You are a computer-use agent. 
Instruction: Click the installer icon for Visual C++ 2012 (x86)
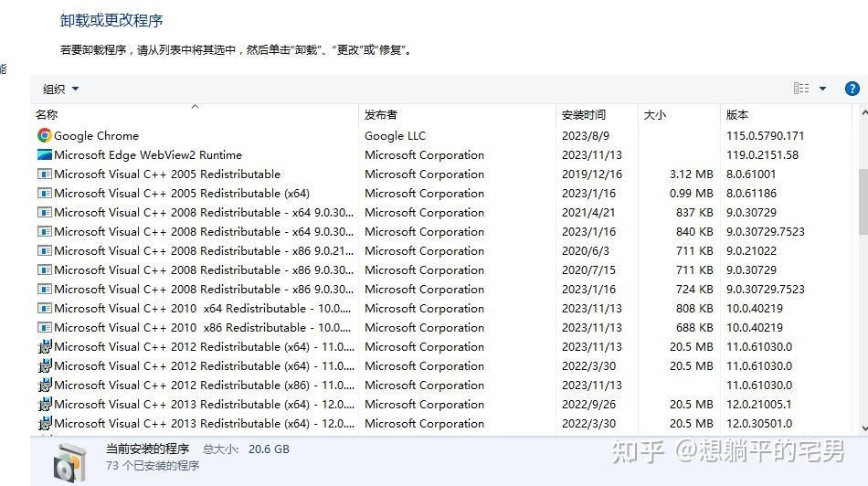click(x=44, y=385)
